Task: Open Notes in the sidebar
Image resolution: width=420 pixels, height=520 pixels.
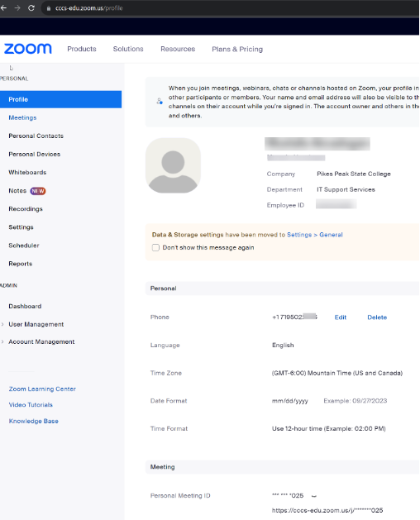Action: 17,191
